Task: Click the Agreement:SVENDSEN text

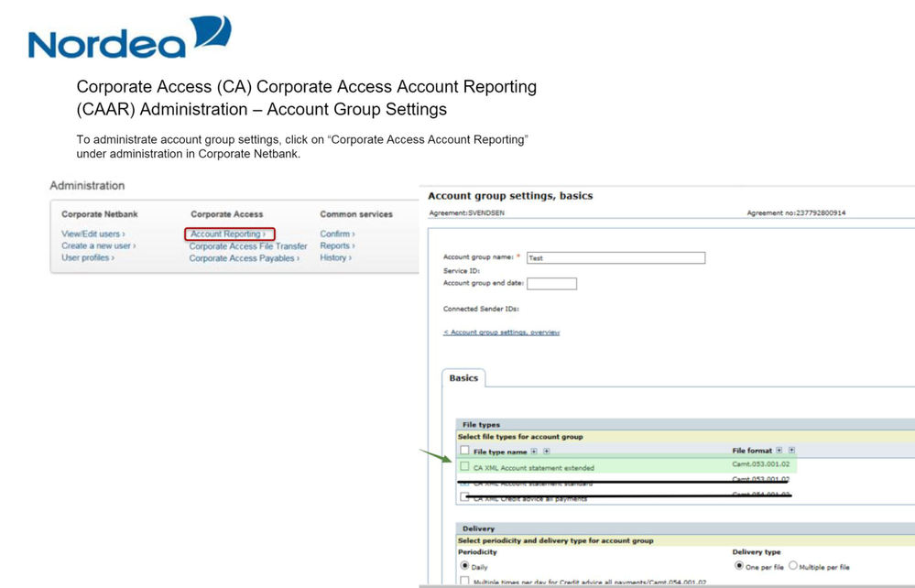Action: [467, 212]
